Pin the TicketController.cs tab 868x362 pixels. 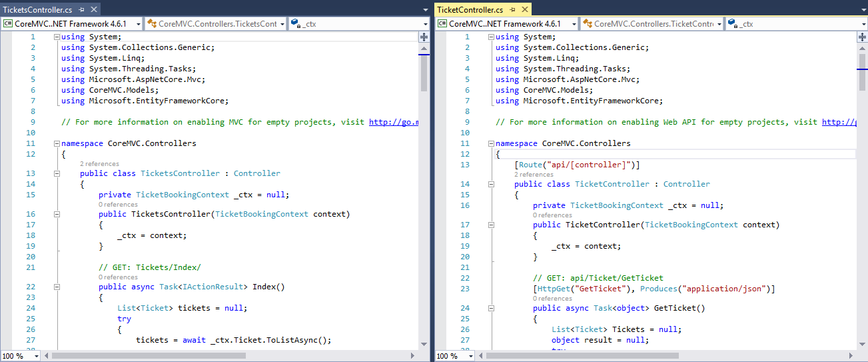tap(512, 10)
